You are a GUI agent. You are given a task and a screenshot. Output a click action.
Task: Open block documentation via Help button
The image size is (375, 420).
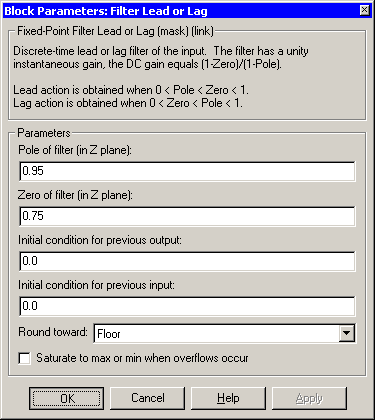(228, 398)
